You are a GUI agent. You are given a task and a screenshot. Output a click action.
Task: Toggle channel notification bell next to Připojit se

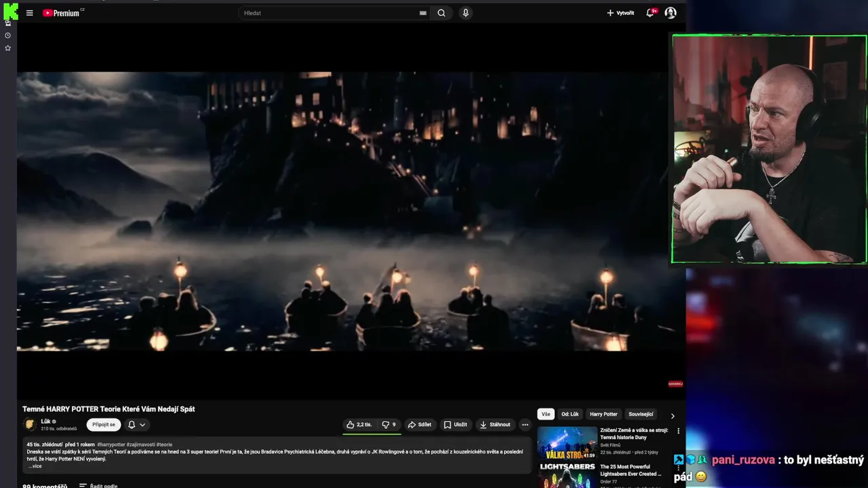[x=132, y=425]
